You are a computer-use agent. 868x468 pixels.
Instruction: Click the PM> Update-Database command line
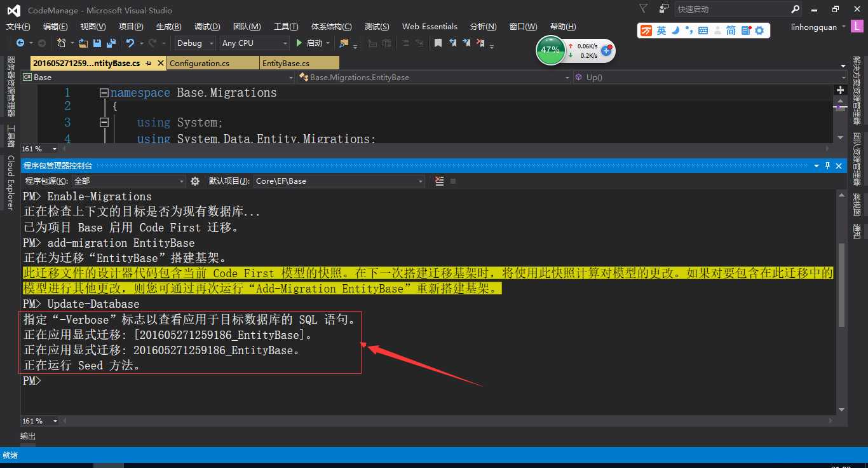[x=81, y=304]
